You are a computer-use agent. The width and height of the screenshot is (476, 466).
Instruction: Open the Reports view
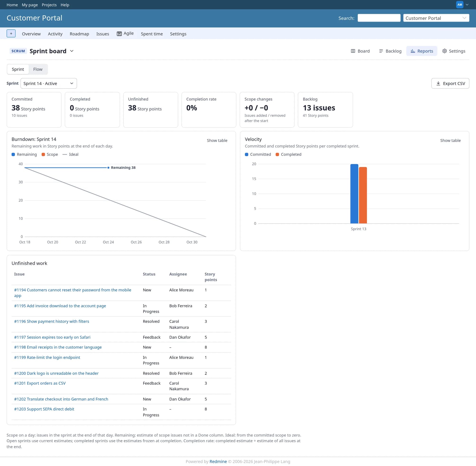(422, 51)
